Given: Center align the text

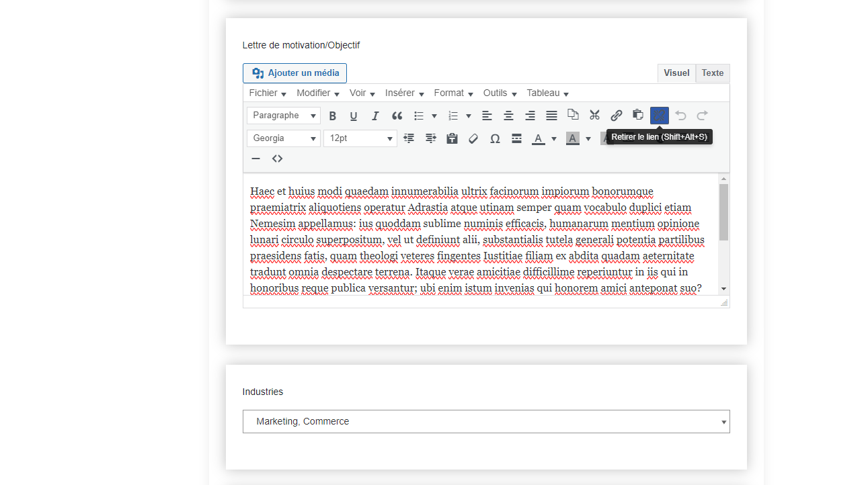Looking at the screenshot, I should pyautogui.click(x=508, y=116).
